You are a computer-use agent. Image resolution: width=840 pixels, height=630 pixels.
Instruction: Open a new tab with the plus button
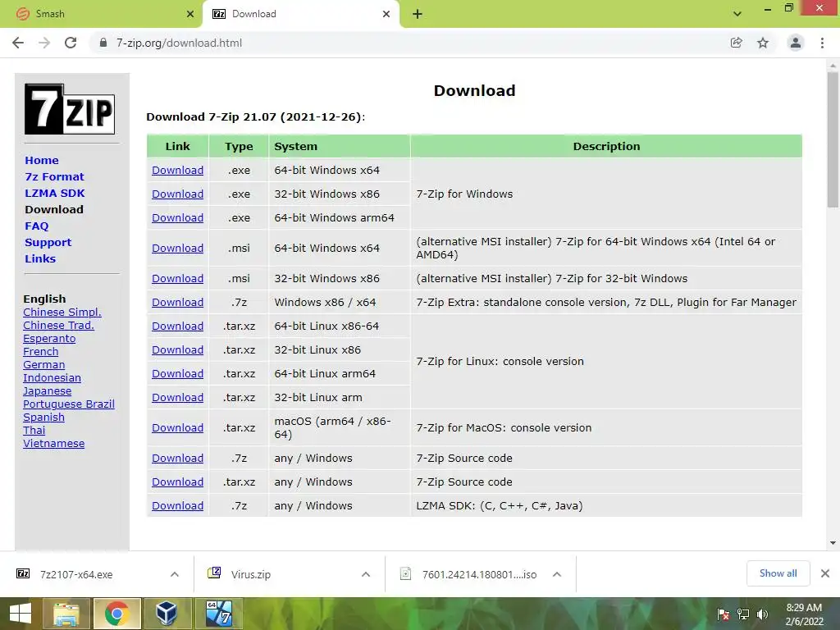click(418, 14)
